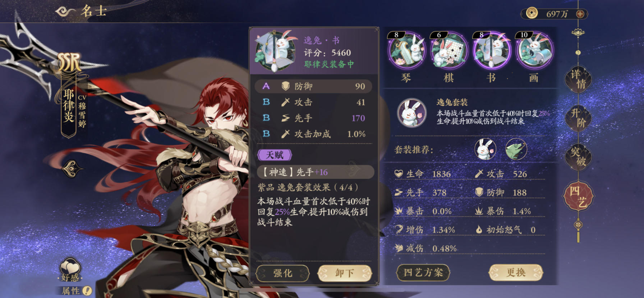Tap the 逸兔·书 item thumbnail in detail panel
This screenshot has height=298, width=644.
(x=275, y=51)
